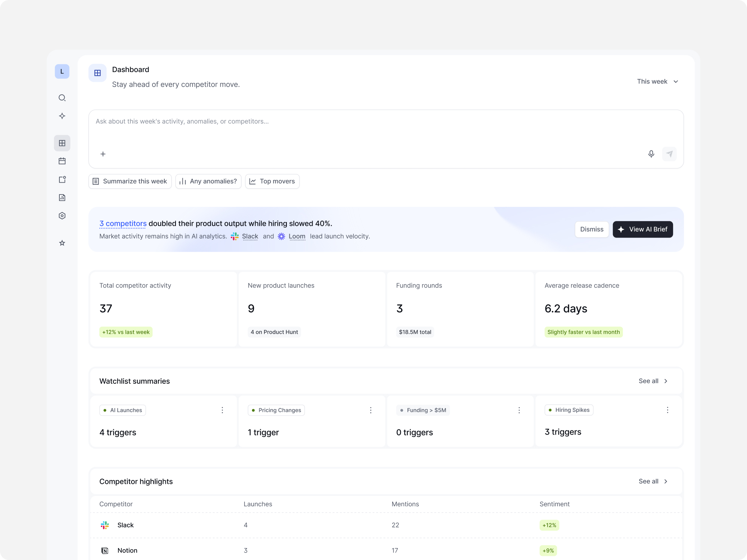747x560 pixels.
Task: Click the dashboard header grid icon
Action: pos(97,73)
